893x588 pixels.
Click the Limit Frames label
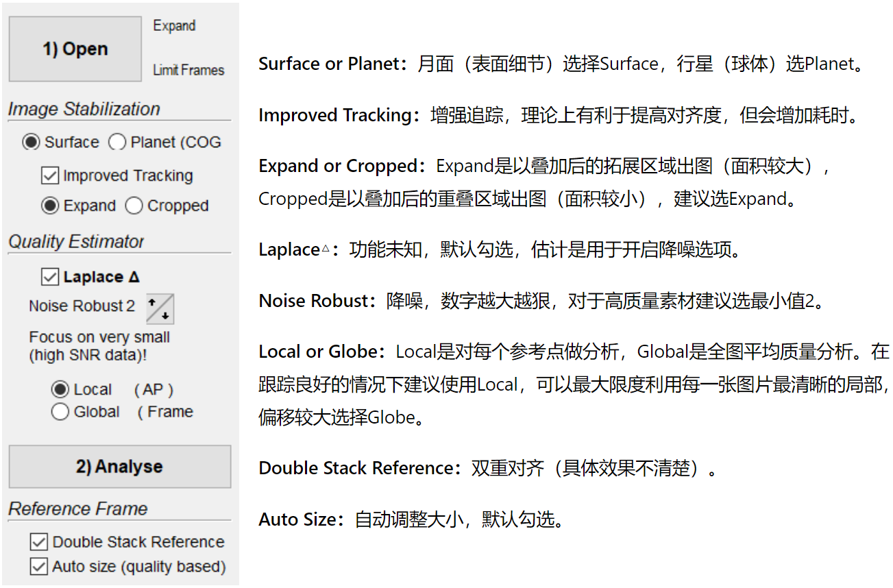[188, 70]
